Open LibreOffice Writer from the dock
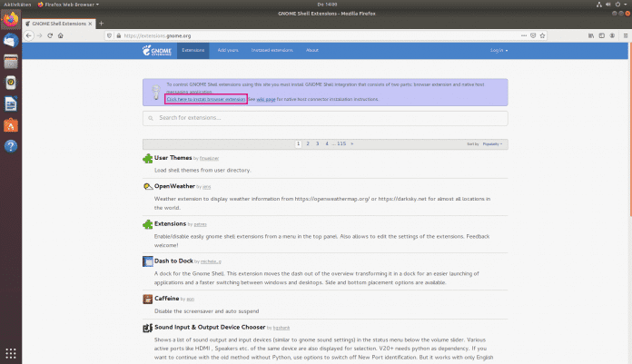 point(10,104)
